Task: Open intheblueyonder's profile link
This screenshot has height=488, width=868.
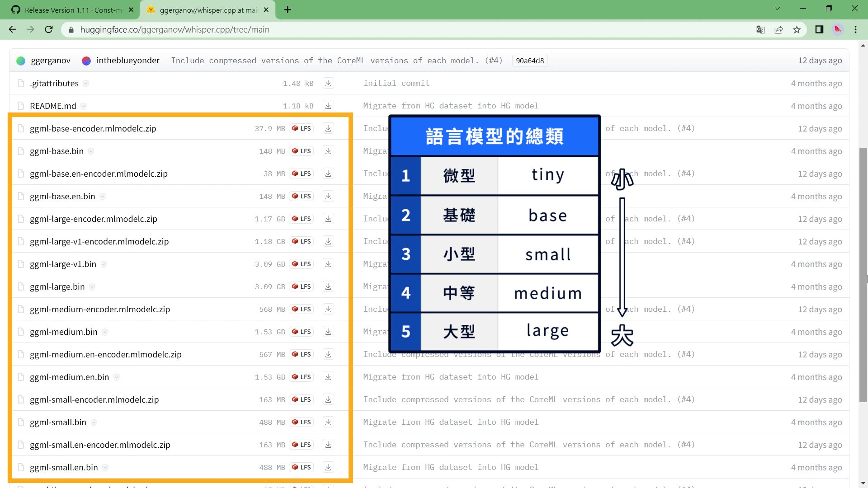Action: tap(128, 61)
